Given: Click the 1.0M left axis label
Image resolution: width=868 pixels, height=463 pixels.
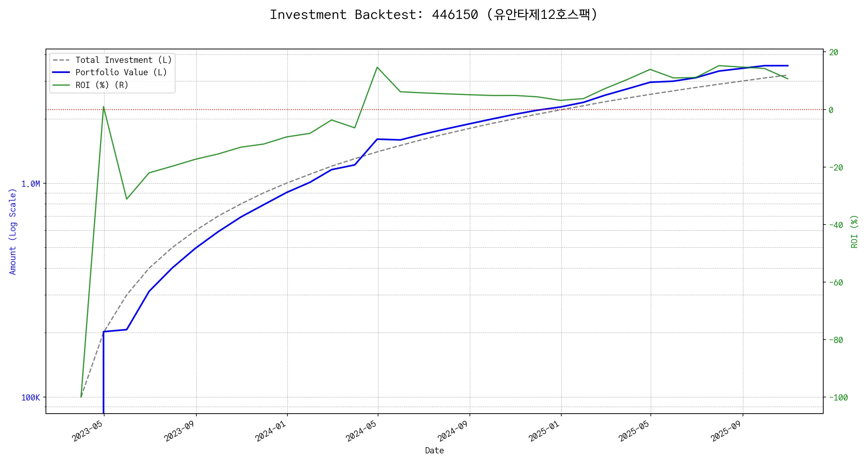Looking at the screenshot, I should (30, 184).
